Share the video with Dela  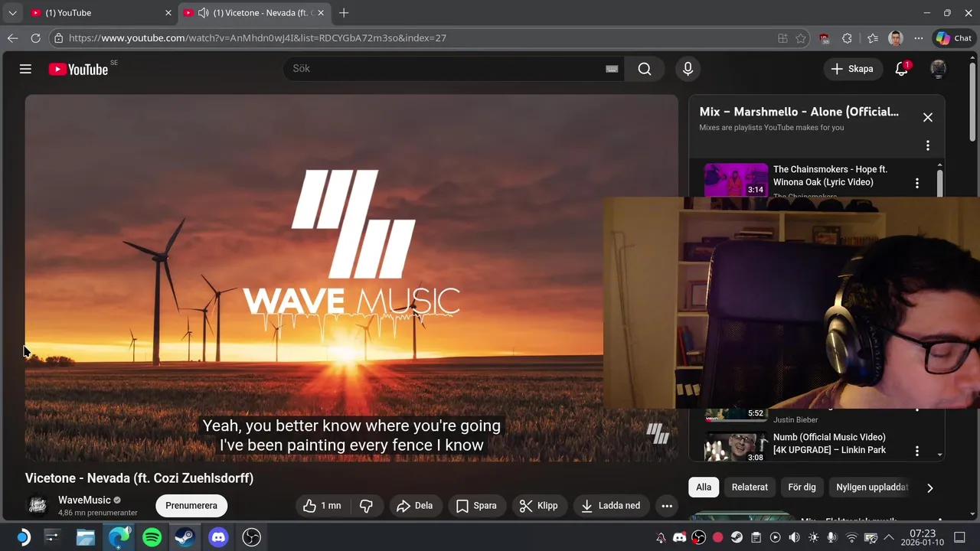point(415,506)
